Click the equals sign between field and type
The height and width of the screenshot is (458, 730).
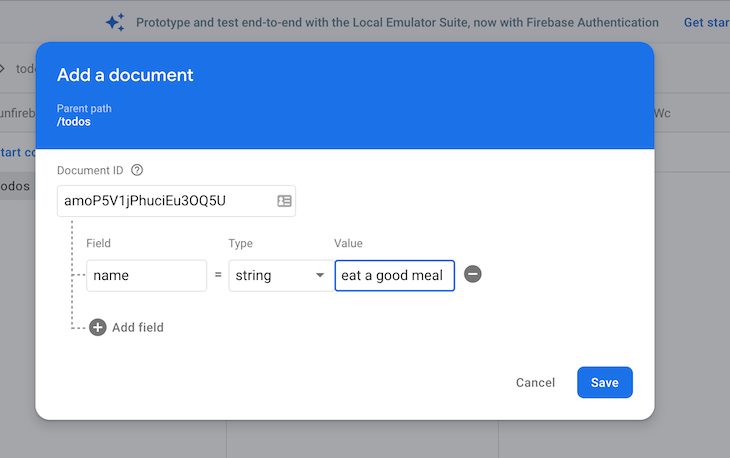pyautogui.click(x=218, y=275)
